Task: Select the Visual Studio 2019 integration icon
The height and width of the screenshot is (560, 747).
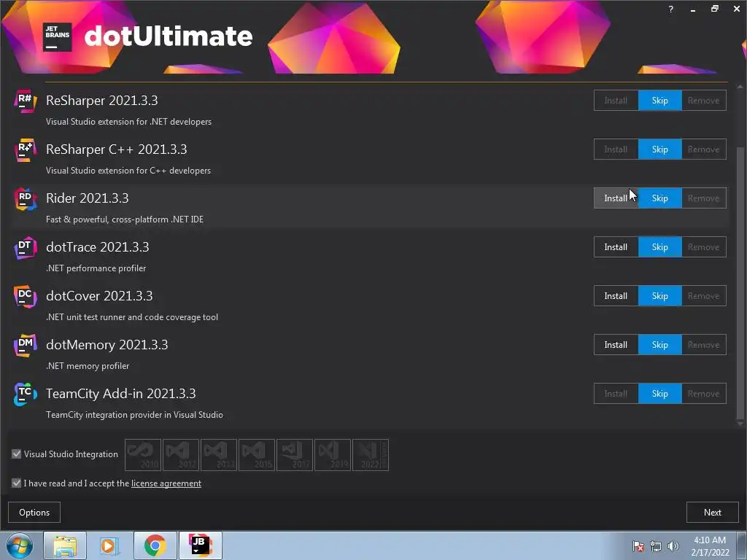Action: point(333,455)
